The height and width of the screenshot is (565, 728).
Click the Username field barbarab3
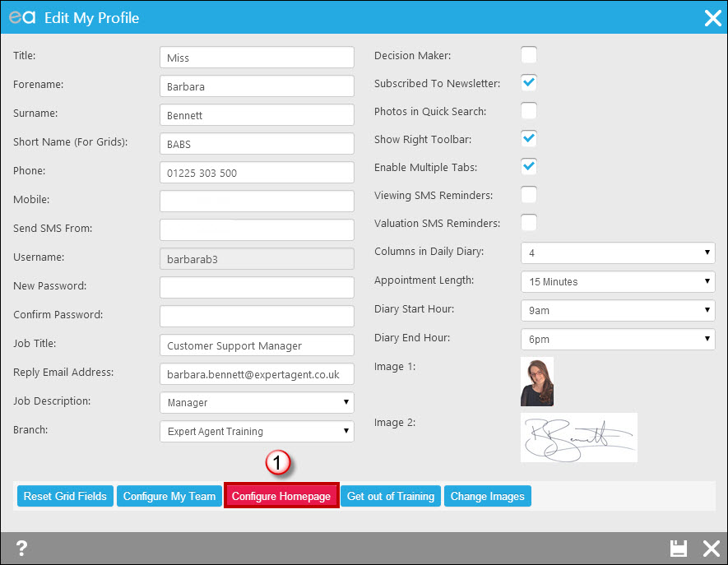pos(257,258)
